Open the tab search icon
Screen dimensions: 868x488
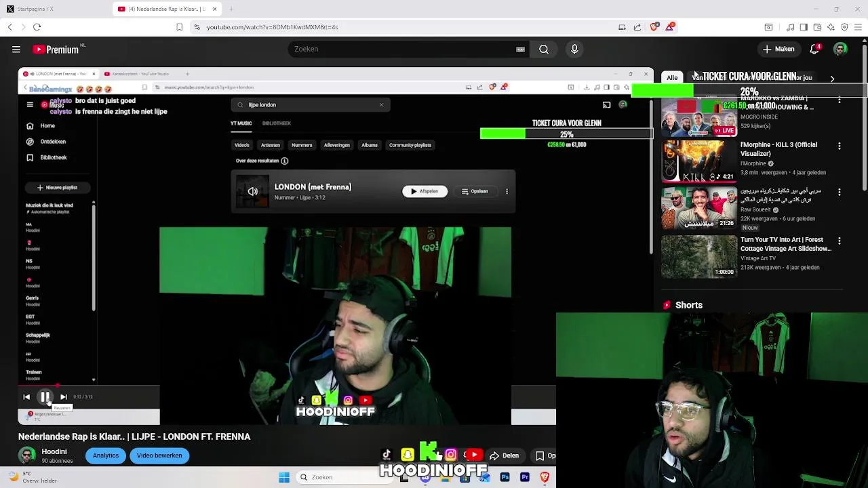point(768,27)
